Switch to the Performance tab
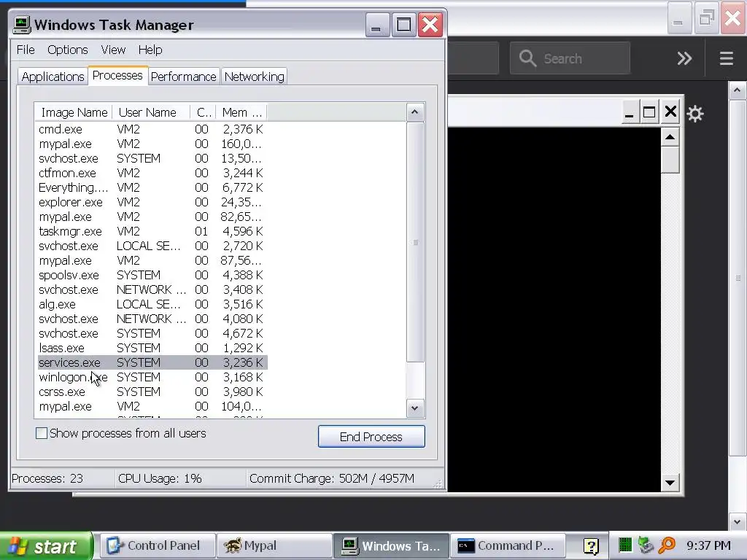Image resolution: width=747 pixels, height=560 pixels. coord(183,77)
